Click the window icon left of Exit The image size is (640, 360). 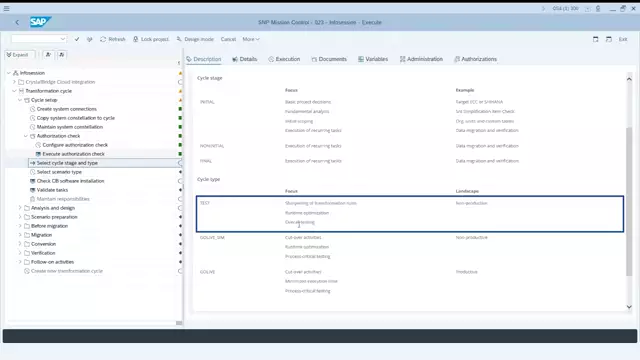click(609, 39)
